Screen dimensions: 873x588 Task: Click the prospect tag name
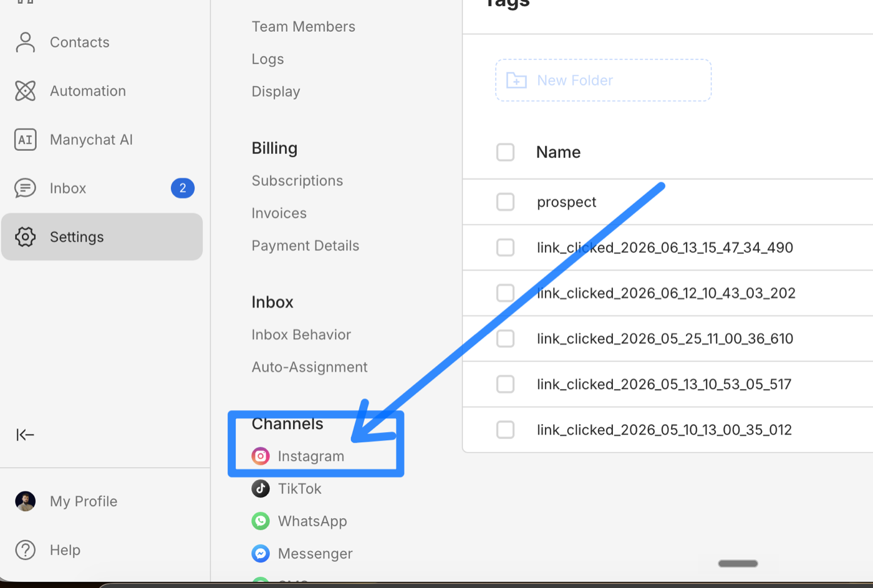pos(566,202)
